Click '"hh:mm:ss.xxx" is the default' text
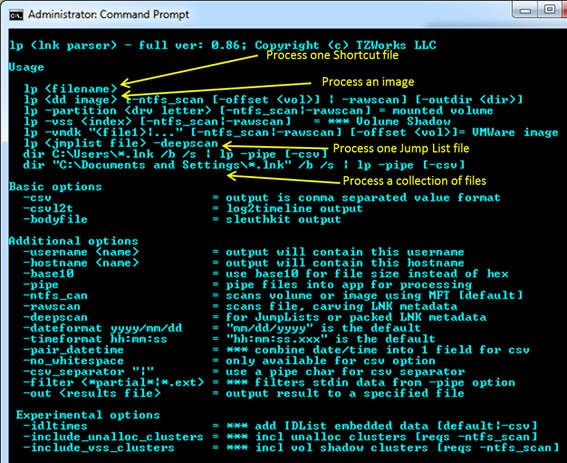Viewport: 567px width, 463px height. 331,339
